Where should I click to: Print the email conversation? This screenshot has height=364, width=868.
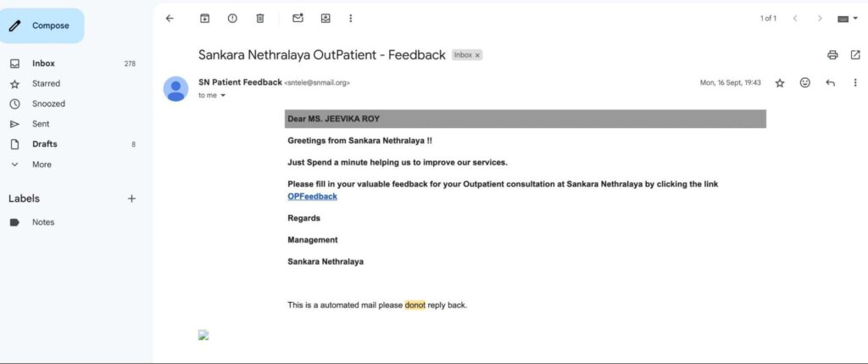[832, 55]
